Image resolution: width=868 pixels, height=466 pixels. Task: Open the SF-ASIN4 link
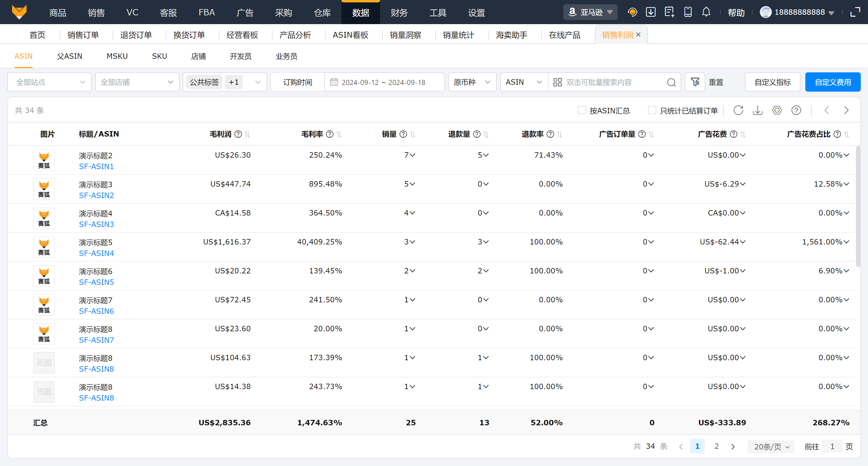pos(96,253)
